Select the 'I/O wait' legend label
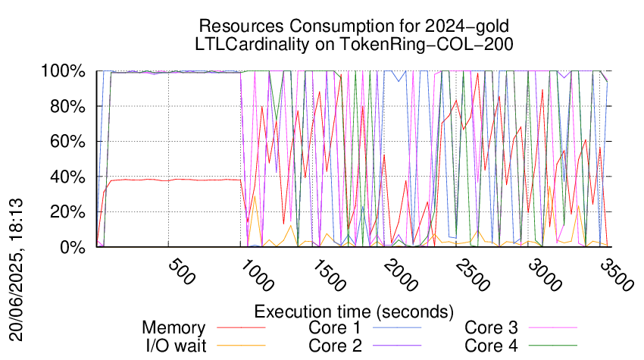 point(177,346)
